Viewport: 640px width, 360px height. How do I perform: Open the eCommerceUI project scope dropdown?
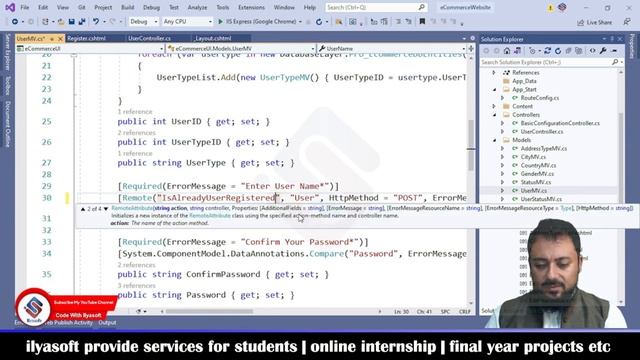(90, 49)
